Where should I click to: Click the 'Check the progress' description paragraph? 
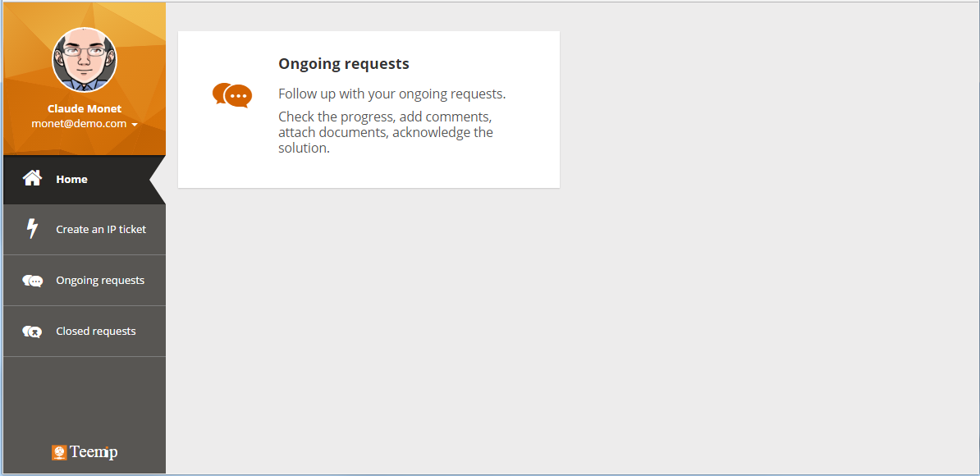coord(386,132)
